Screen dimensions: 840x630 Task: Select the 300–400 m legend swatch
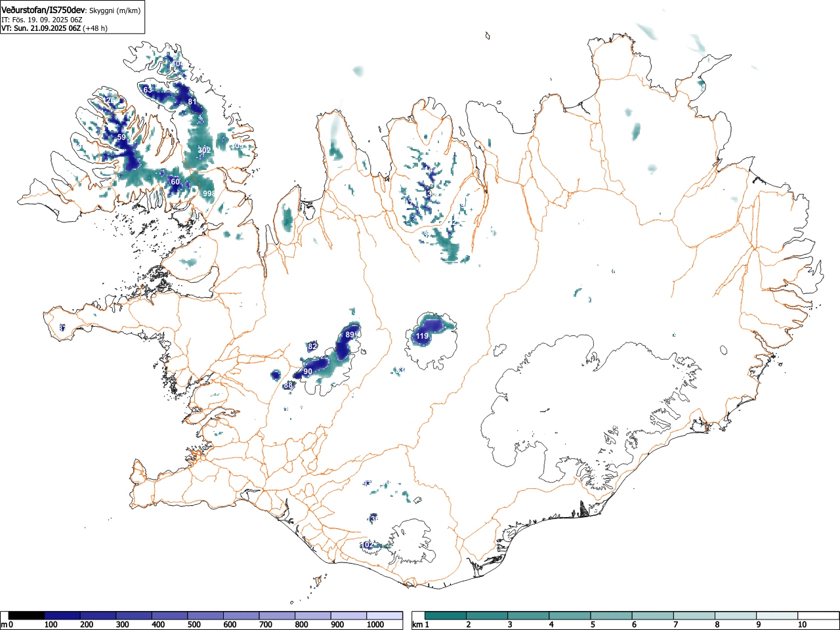click(134, 616)
